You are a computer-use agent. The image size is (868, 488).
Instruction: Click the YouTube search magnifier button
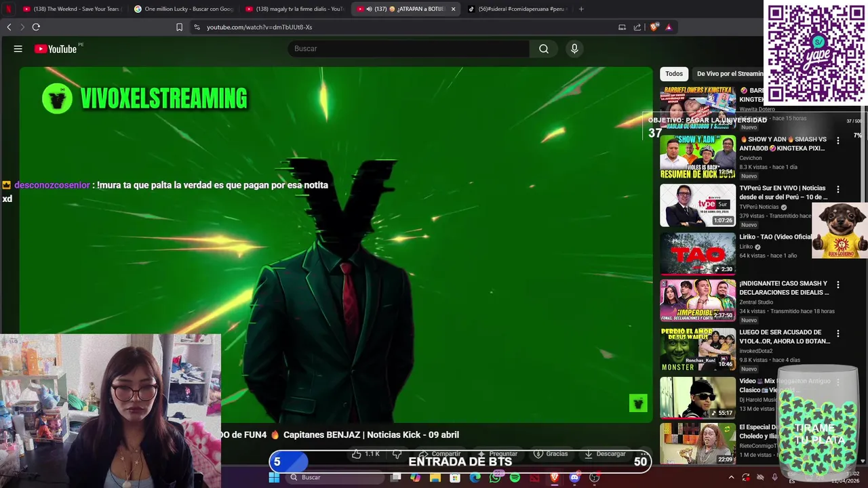tap(544, 49)
